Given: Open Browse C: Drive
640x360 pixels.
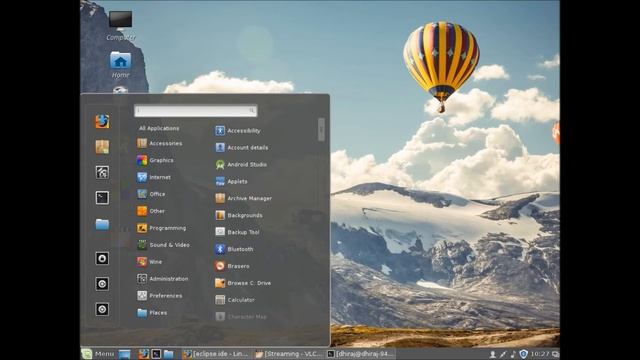Looking at the screenshot, I should [243, 283].
